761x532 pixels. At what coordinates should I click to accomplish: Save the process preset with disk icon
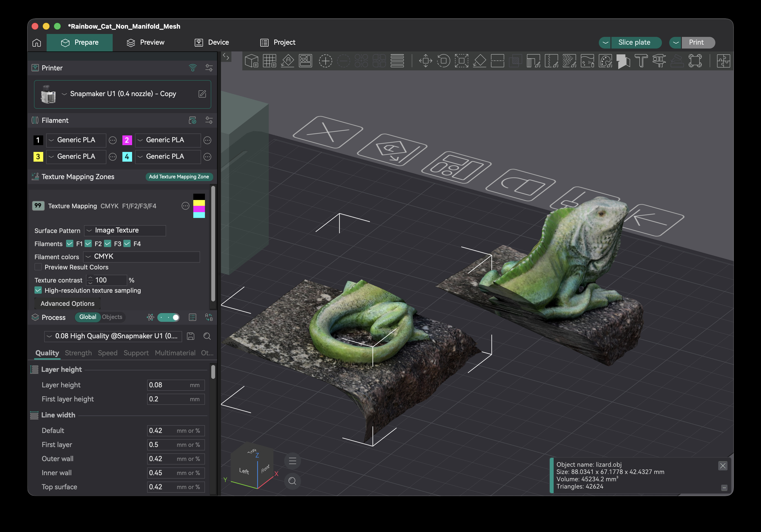[x=191, y=336]
